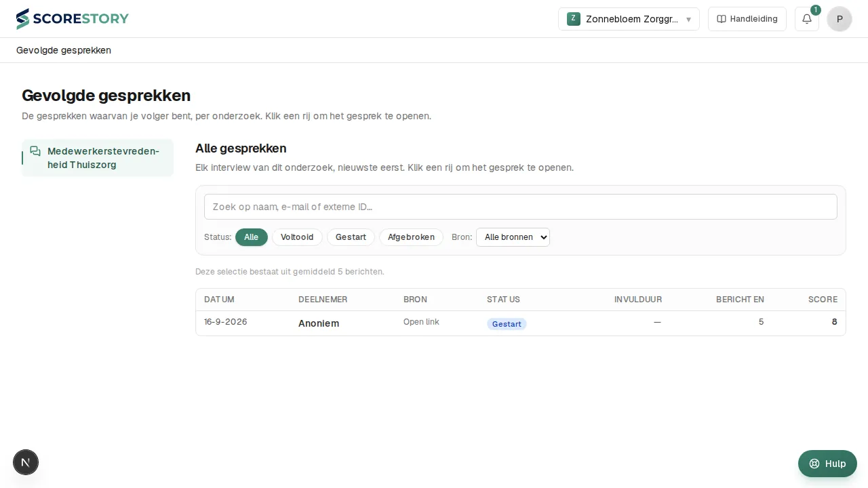Click the date 16-9-2026 cell
The width and height of the screenshot is (868, 488).
(226, 322)
